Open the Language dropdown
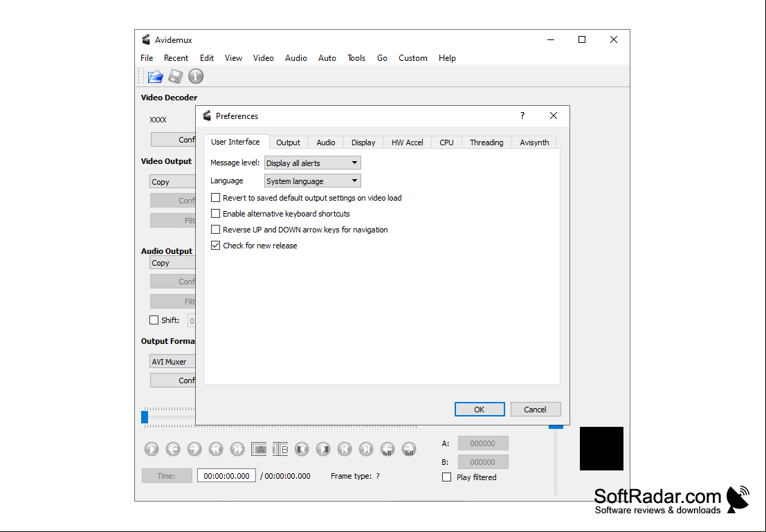Image resolution: width=766 pixels, height=532 pixels. point(313,181)
